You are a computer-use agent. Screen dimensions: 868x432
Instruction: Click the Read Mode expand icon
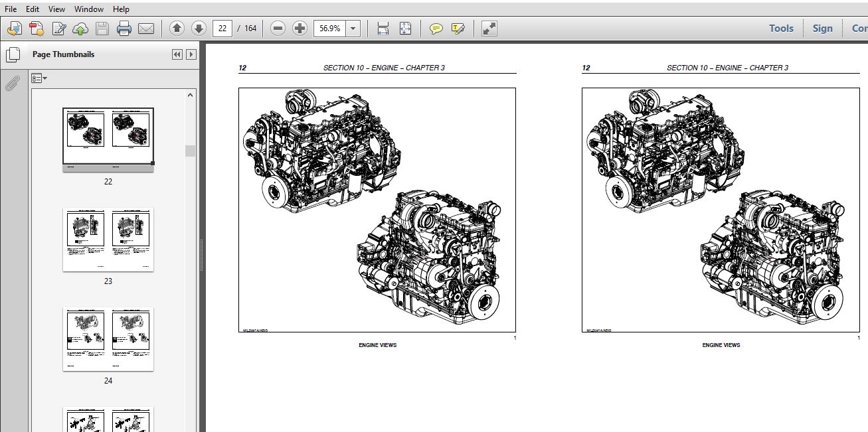point(489,29)
